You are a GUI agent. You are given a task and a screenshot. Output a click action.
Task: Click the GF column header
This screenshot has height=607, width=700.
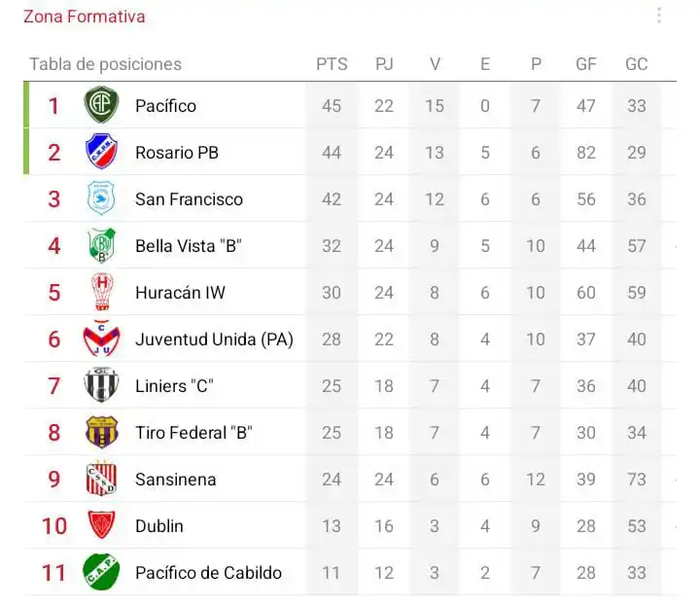point(585,64)
